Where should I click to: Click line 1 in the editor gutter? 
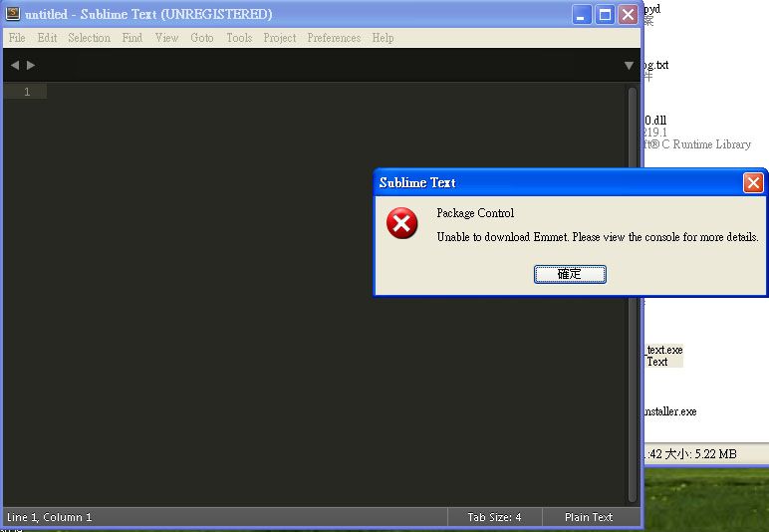[26, 92]
